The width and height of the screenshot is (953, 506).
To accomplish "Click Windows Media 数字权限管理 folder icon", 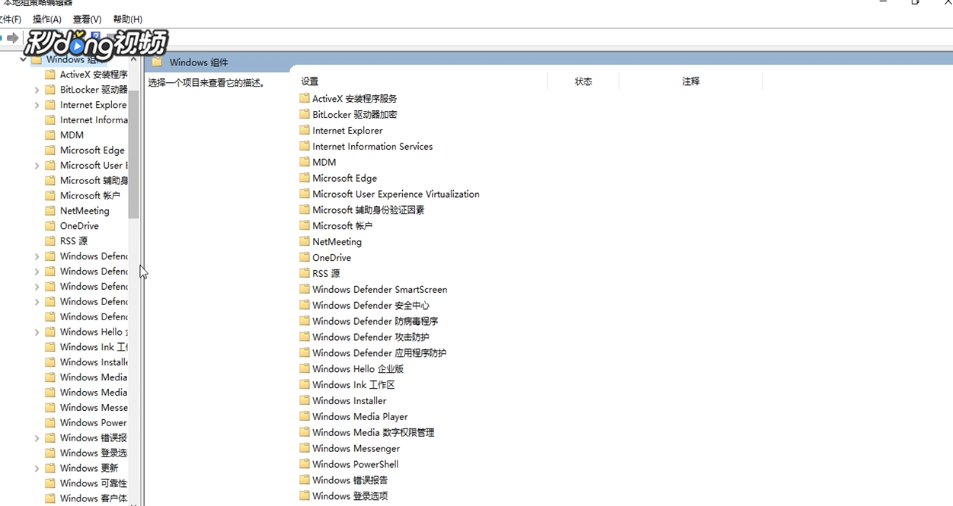I will pyautogui.click(x=304, y=431).
